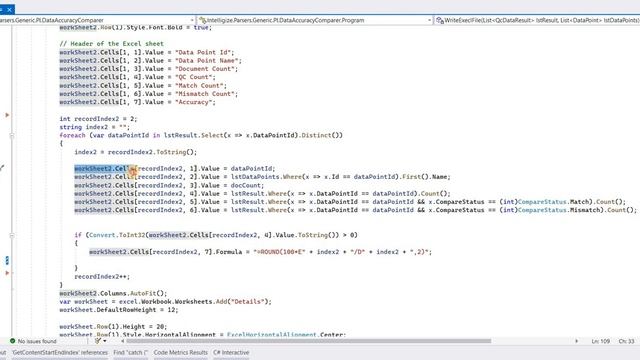Click the "Accuracy" string literal

(193, 102)
